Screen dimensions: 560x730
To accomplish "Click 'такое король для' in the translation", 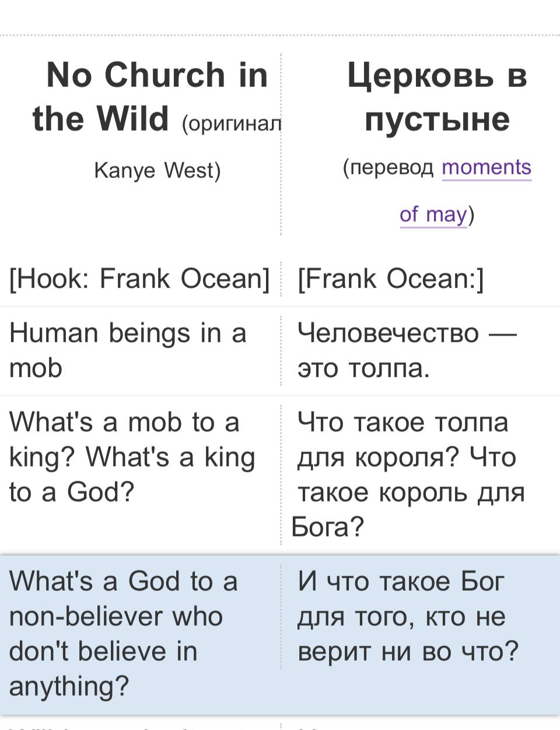I will 411,492.
